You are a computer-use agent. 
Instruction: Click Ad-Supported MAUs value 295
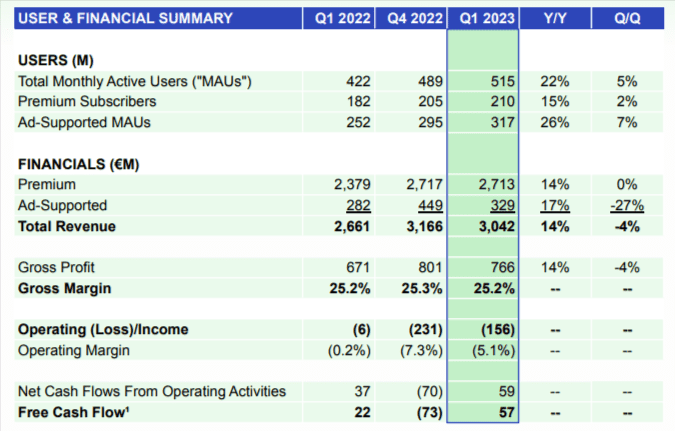[x=430, y=122]
